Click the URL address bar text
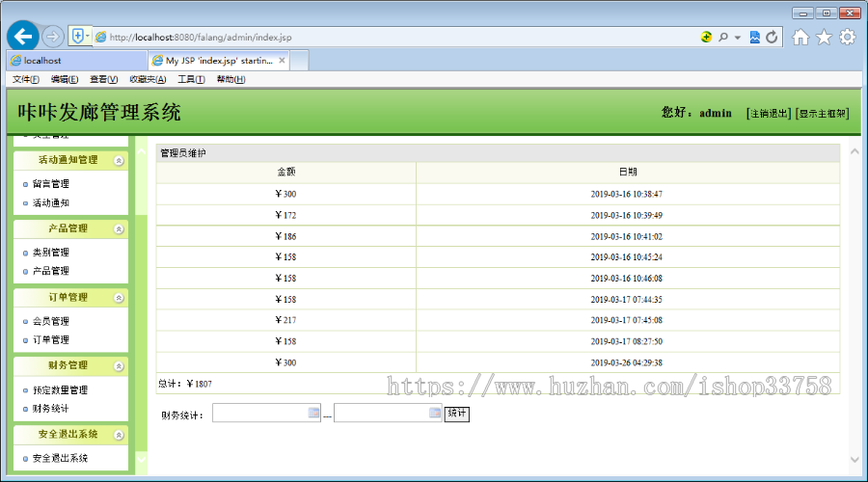Image resolution: width=868 pixels, height=482 pixels. pyautogui.click(x=201, y=37)
